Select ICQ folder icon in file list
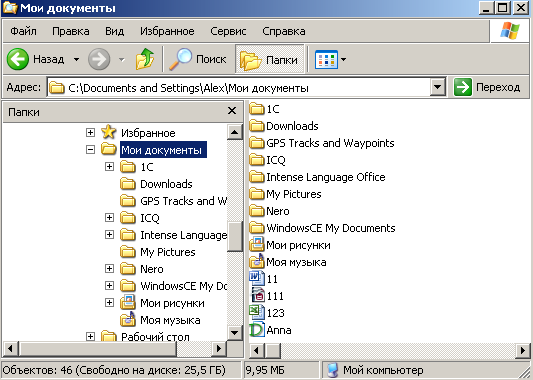This screenshot has height=380, width=533. pyautogui.click(x=257, y=160)
